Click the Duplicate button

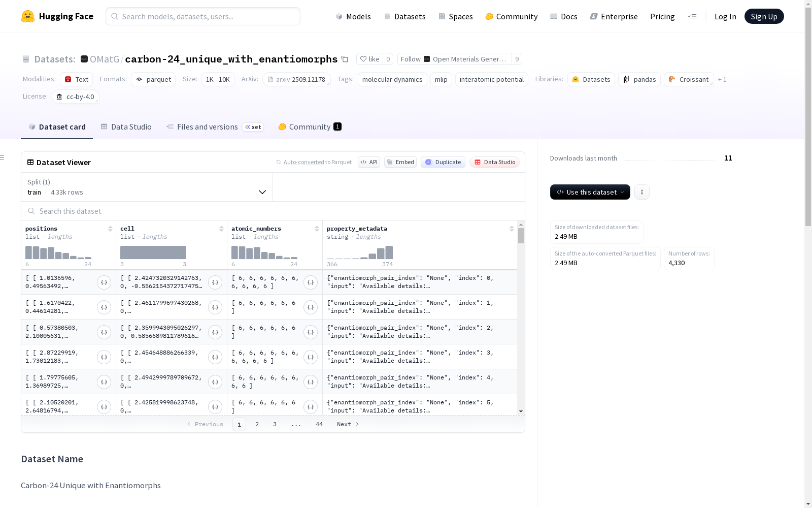(x=443, y=162)
